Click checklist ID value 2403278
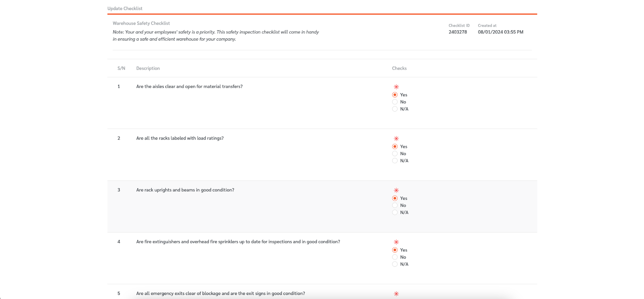The height and width of the screenshot is (299, 644). [x=458, y=32]
